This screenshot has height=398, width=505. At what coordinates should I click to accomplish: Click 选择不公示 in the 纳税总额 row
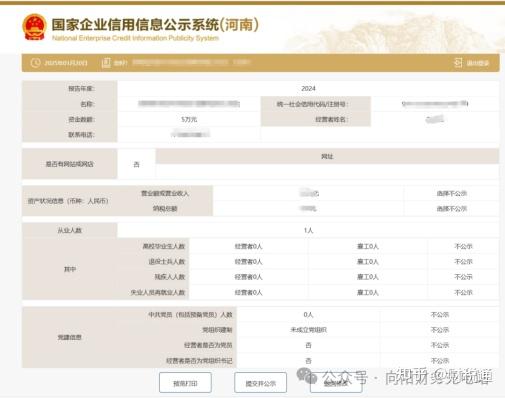(452, 209)
